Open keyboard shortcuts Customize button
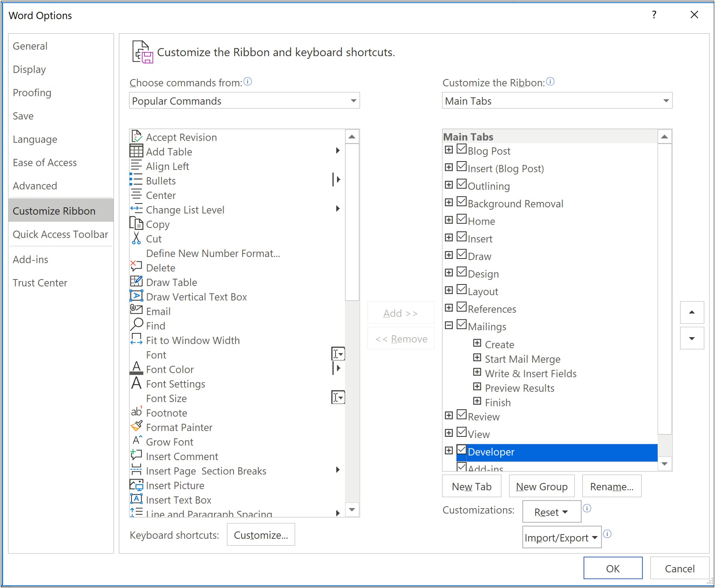 [261, 535]
